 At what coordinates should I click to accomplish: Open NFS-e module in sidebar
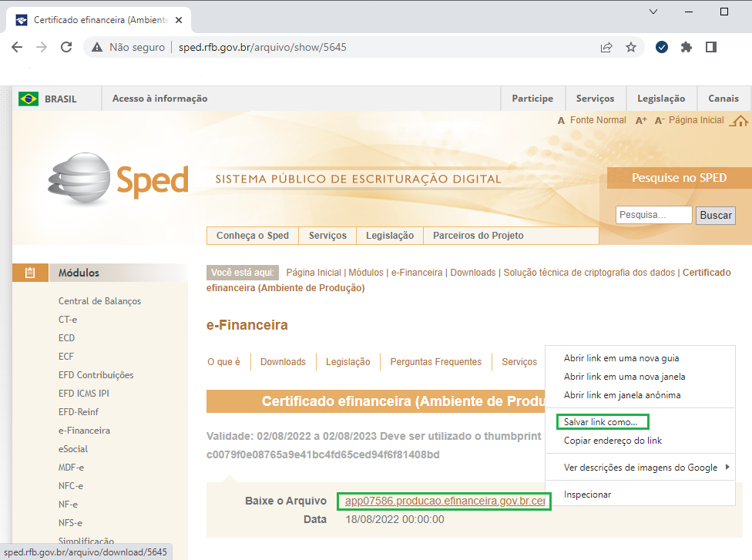pos(71,522)
